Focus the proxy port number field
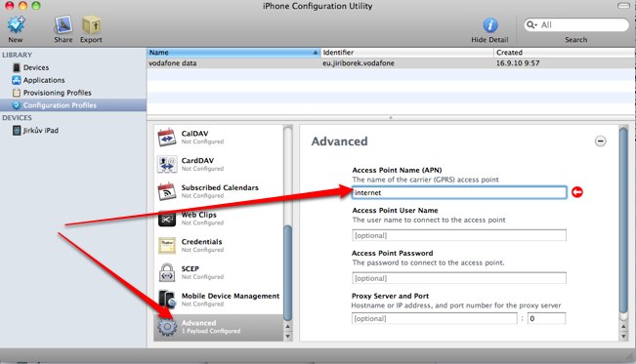The height and width of the screenshot is (364, 636). (546, 318)
